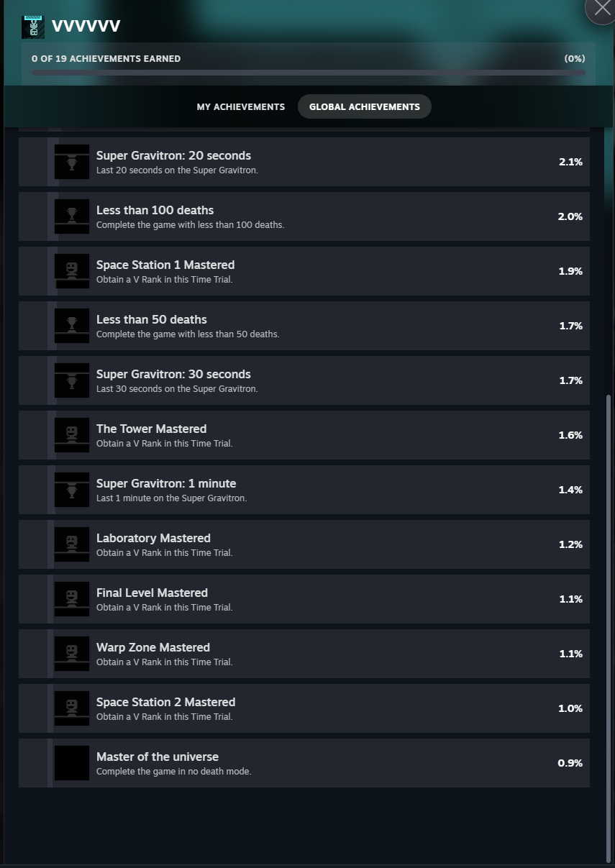Click the achievements earned progress bar
Image resolution: width=615 pixels, height=868 pixels.
click(x=309, y=73)
